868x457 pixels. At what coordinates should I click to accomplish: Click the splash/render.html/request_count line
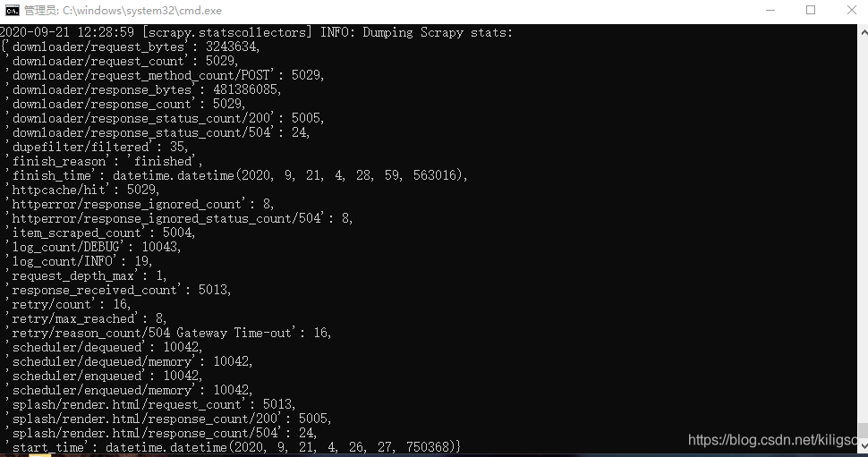pos(150,404)
